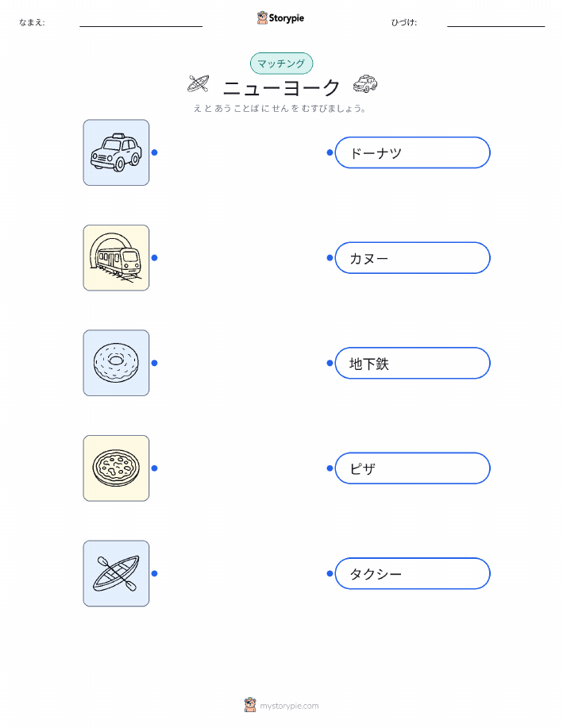This screenshot has height=728, width=563.
Task: Click the blue dot next to the taxi picture
Action: pos(155,152)
